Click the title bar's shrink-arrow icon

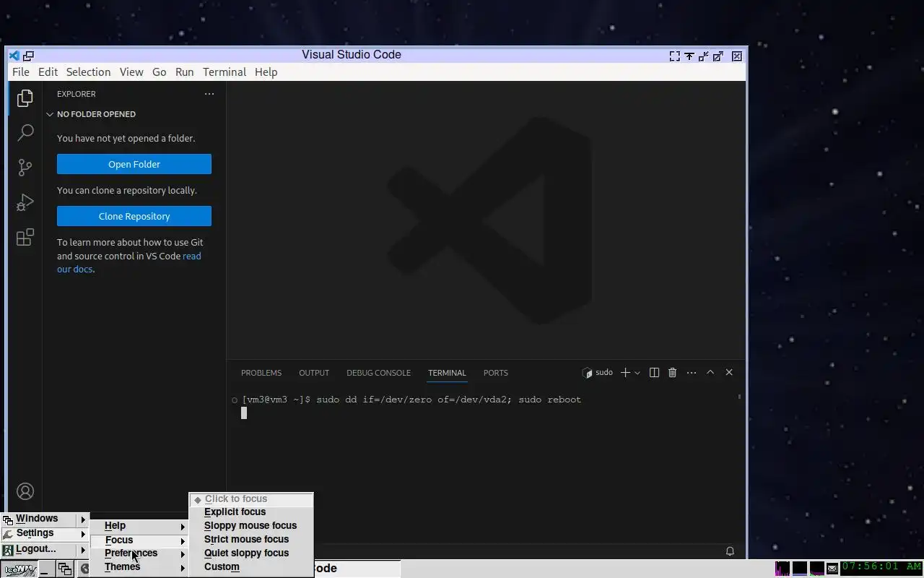[x=703, y=56]
